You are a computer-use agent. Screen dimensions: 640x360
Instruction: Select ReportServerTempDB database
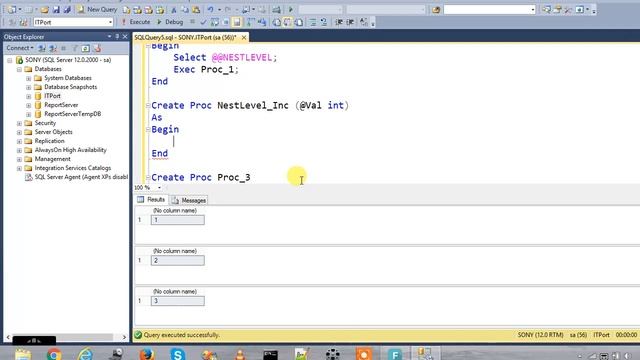coord(73,114)
